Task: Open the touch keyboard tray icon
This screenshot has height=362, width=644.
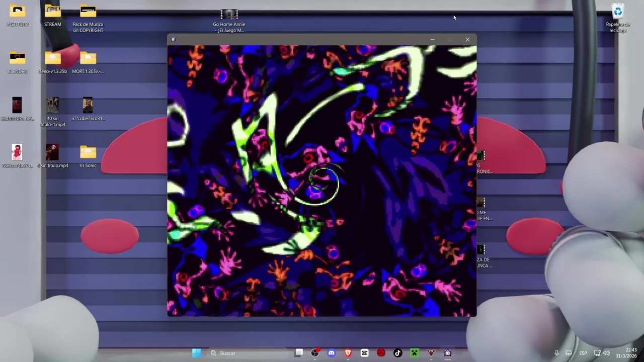Action: 569,353
